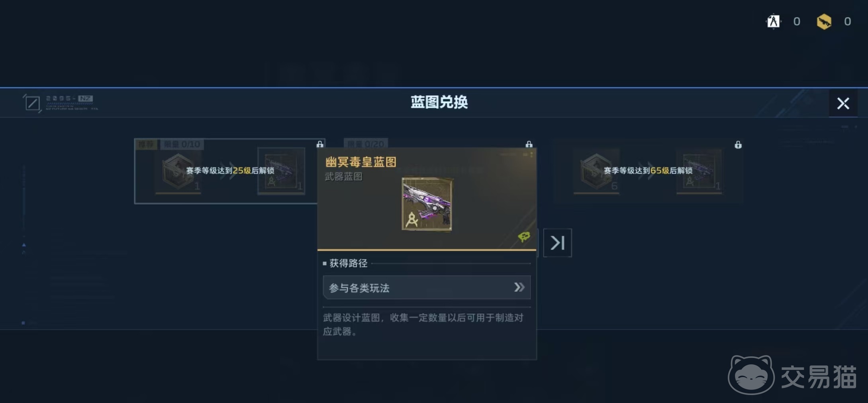Click the blueprint compass currency icon
Image resolution: width=868 pixels, height=403 pixels.
coord(773,22)
